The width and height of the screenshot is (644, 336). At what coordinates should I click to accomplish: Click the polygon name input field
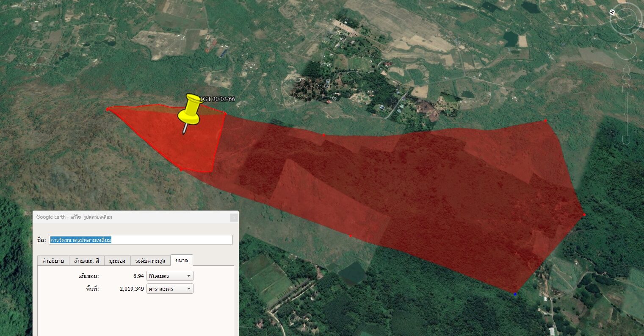pyautogui.click(x=141, y=240)
